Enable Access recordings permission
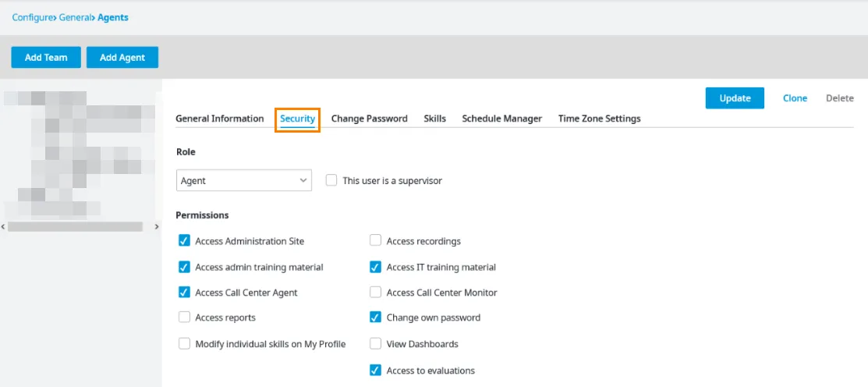The image size is (868, 387). (376, 241)
